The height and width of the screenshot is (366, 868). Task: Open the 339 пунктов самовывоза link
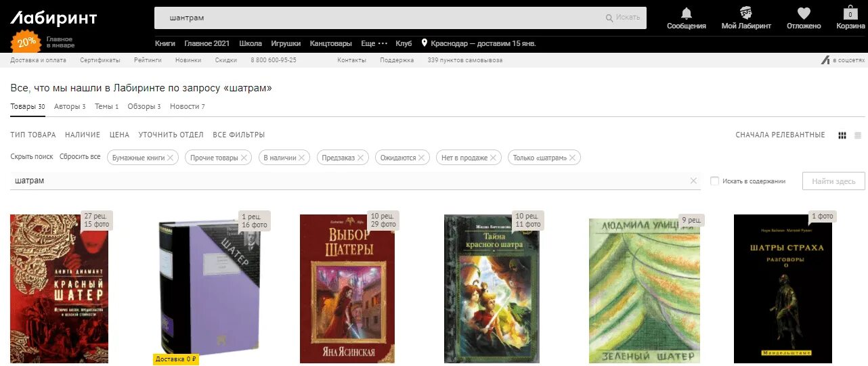click(465, 60)
